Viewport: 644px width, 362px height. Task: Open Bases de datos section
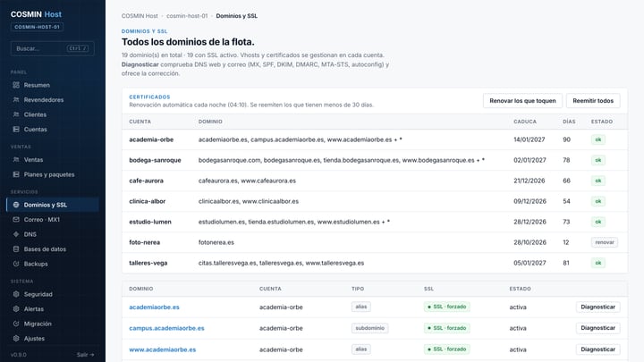click(x=53, y=249)
